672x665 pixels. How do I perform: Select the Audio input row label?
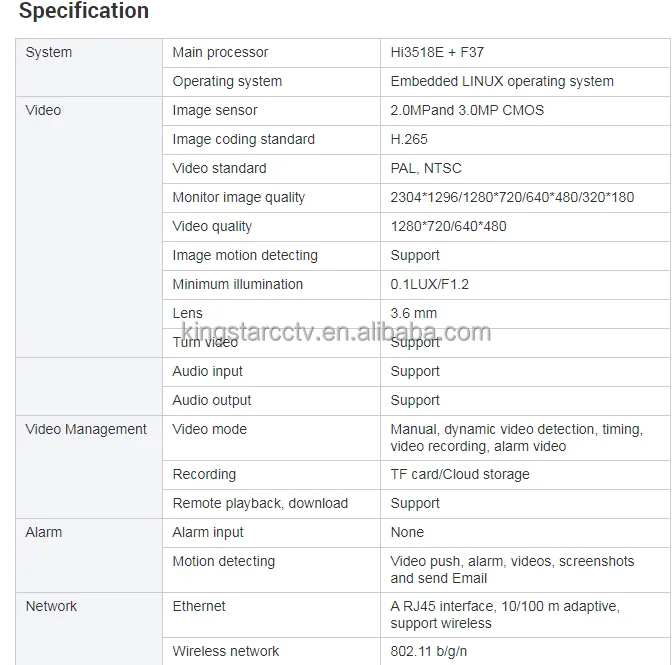click(208, 371)
